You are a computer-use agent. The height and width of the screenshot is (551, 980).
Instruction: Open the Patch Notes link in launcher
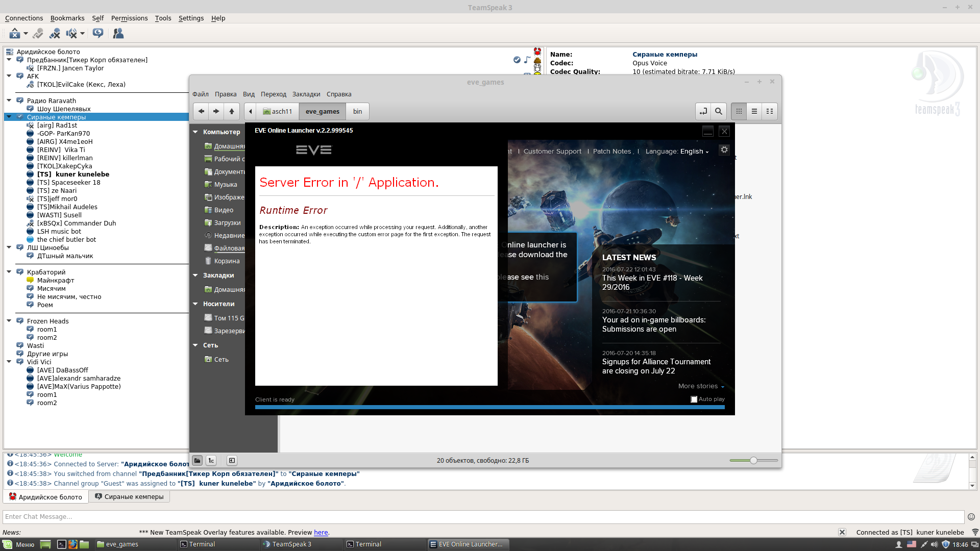coord(612,152)
